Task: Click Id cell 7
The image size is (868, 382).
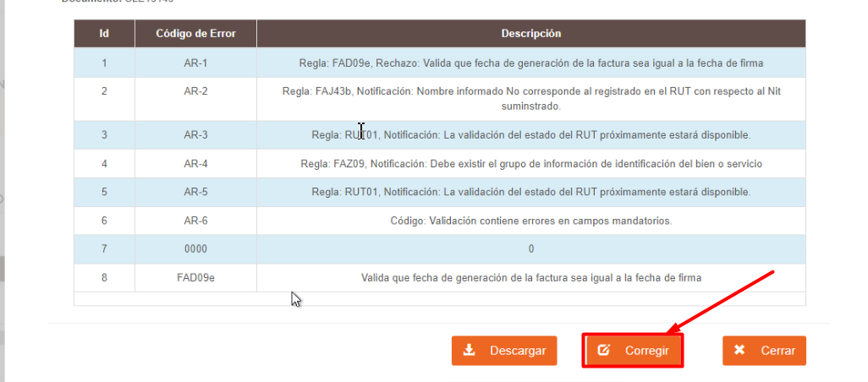Action: pyautogui.click(x=104, y=249)
